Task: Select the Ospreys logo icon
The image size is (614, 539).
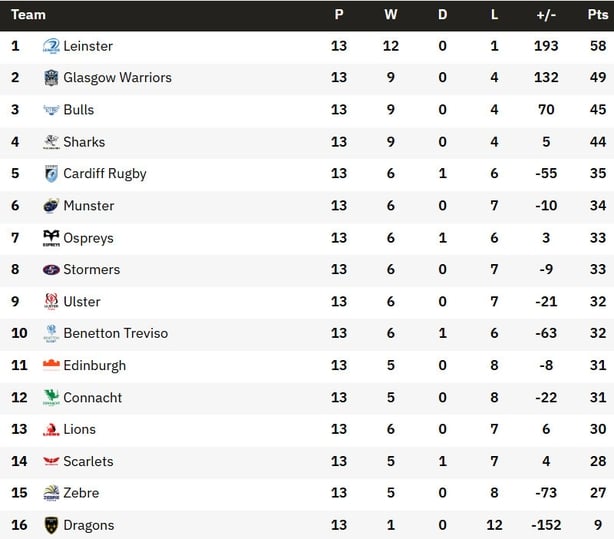Action: coord(51,238)
